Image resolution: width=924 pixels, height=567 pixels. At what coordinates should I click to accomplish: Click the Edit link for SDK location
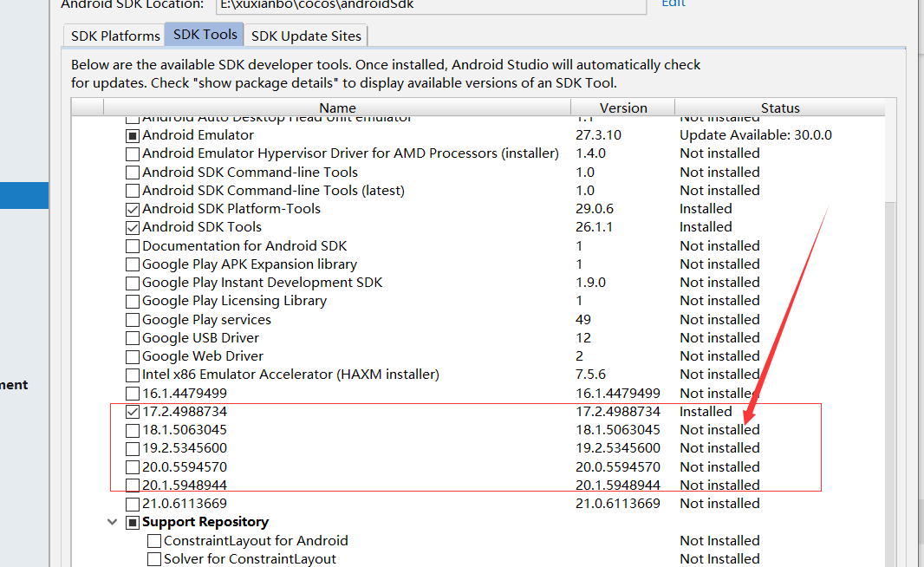[673, 3]
